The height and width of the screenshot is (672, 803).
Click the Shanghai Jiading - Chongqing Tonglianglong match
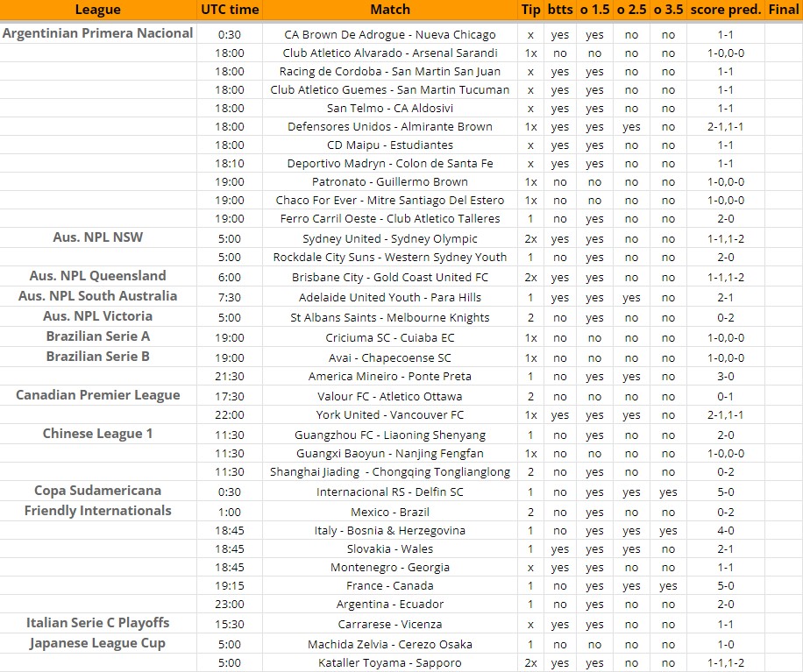390,472
